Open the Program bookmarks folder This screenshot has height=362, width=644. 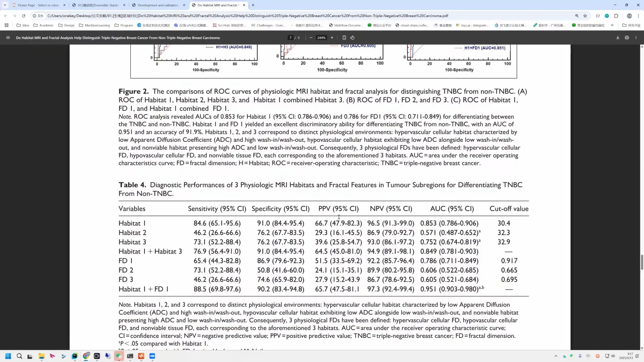(x=124, y=25)
